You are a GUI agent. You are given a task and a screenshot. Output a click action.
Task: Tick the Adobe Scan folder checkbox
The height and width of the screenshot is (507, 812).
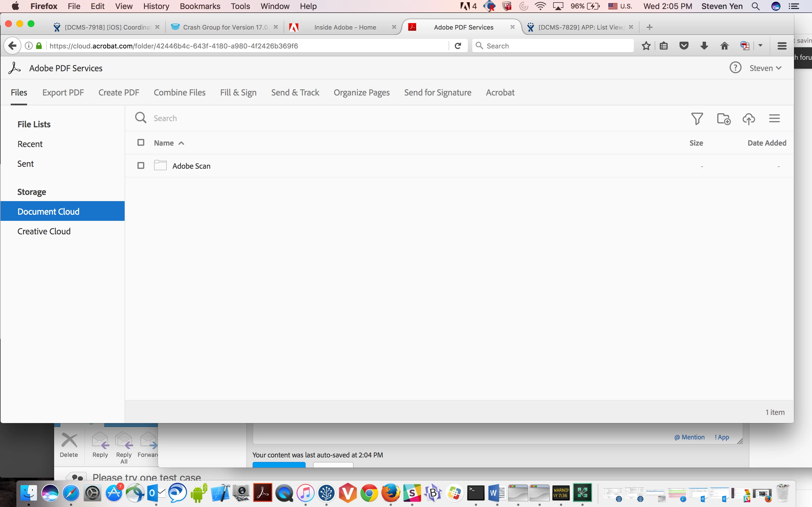coord(141,166)
